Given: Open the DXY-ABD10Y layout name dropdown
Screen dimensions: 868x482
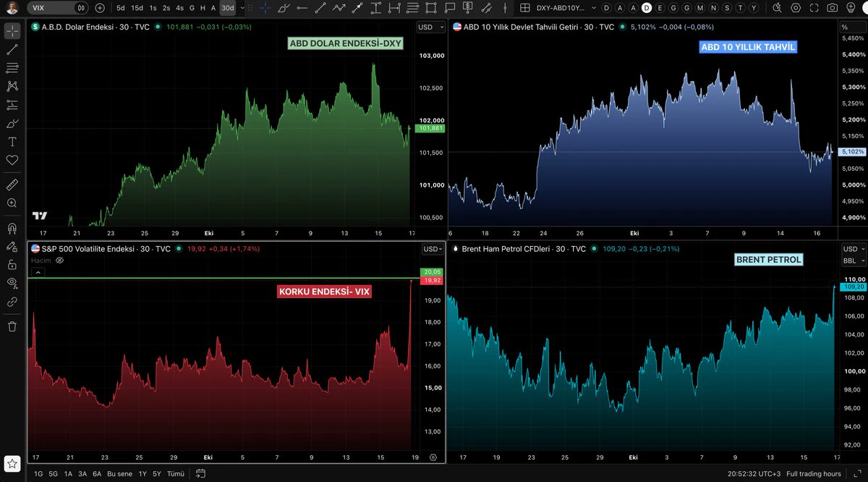Looking at the screenshot, I should click(568, 8).
